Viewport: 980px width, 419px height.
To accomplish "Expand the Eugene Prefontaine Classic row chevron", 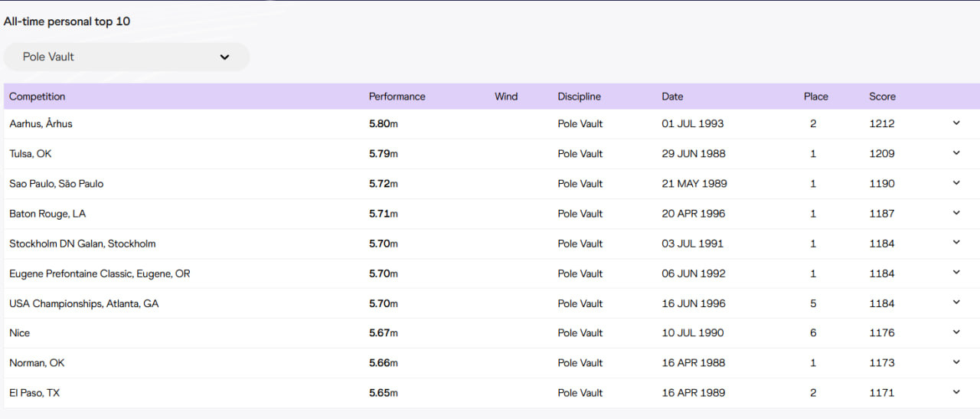I will coord(955,273).
